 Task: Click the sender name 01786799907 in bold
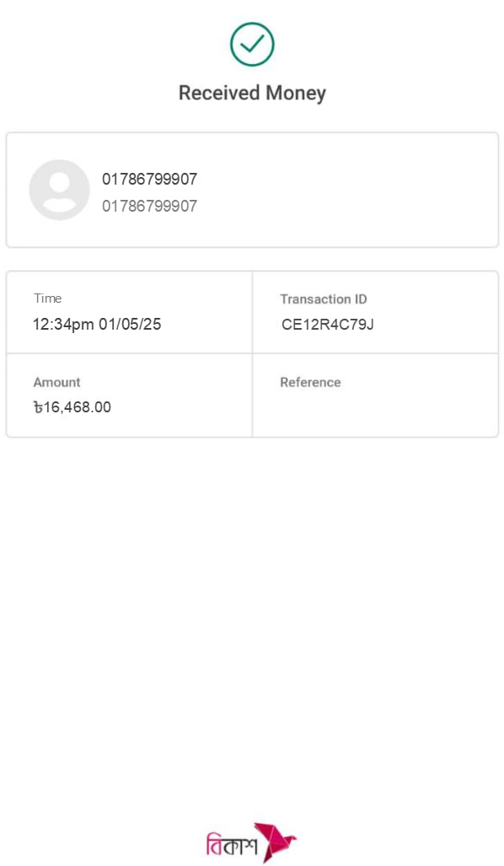[x=150, y=179]
